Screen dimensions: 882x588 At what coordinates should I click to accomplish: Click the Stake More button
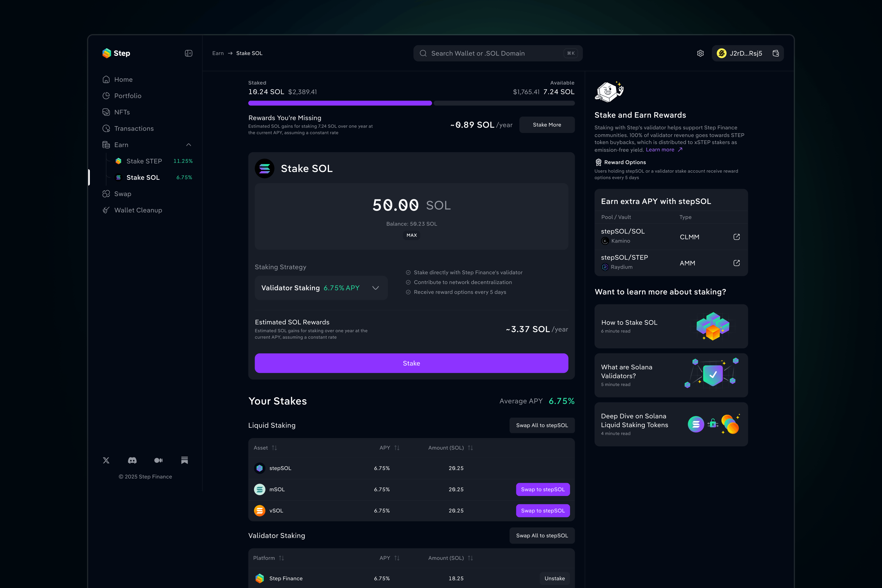coord(547,124)
